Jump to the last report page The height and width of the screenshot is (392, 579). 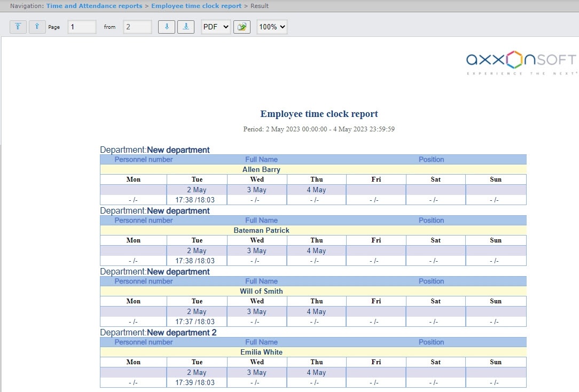[x=185, y=27]
